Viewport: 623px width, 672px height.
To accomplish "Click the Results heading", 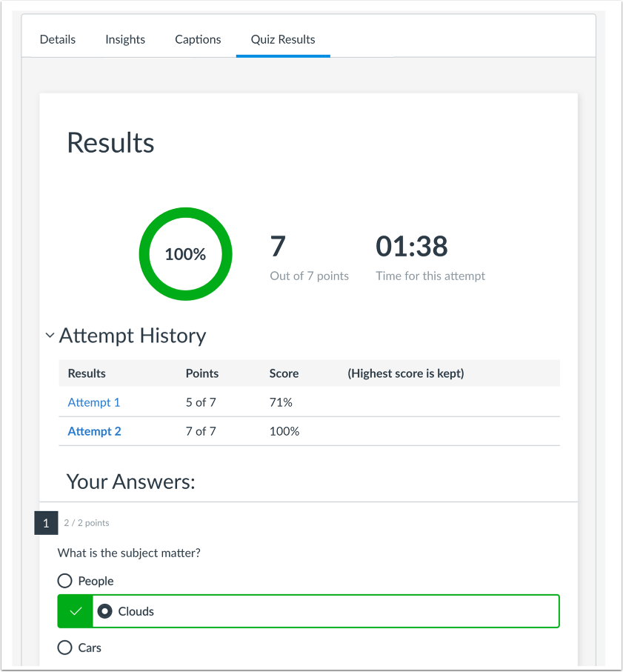I will click(x=110, y=143).
